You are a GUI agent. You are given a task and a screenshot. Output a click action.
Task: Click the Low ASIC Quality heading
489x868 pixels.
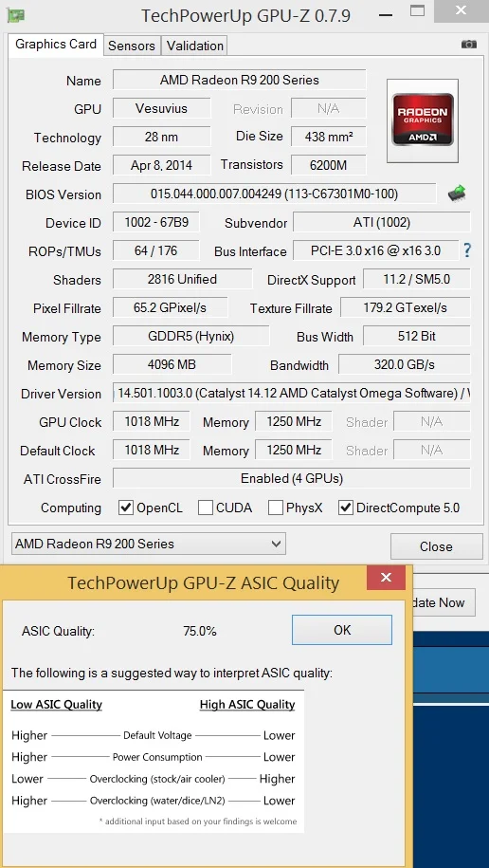tap(57, 705)
